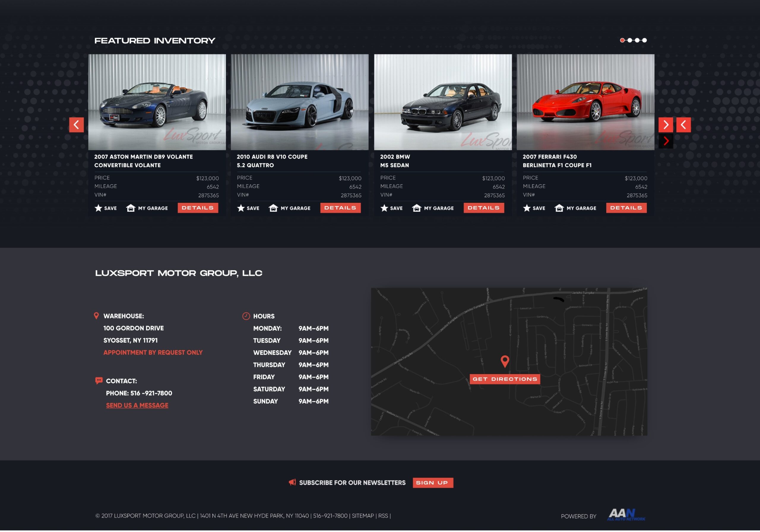Click the Ferrari F430 VIN# value 2875365

(637, 196)
